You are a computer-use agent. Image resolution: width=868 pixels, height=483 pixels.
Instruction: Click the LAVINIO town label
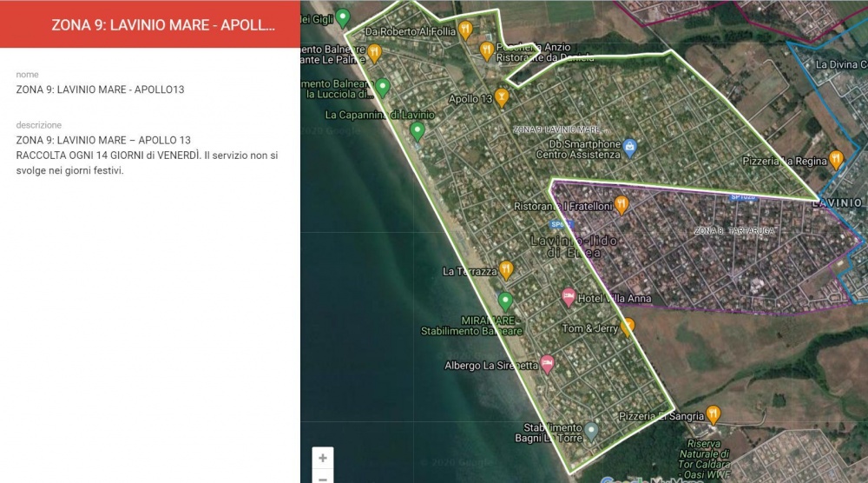pyautogui.click(x=837, y=202)
